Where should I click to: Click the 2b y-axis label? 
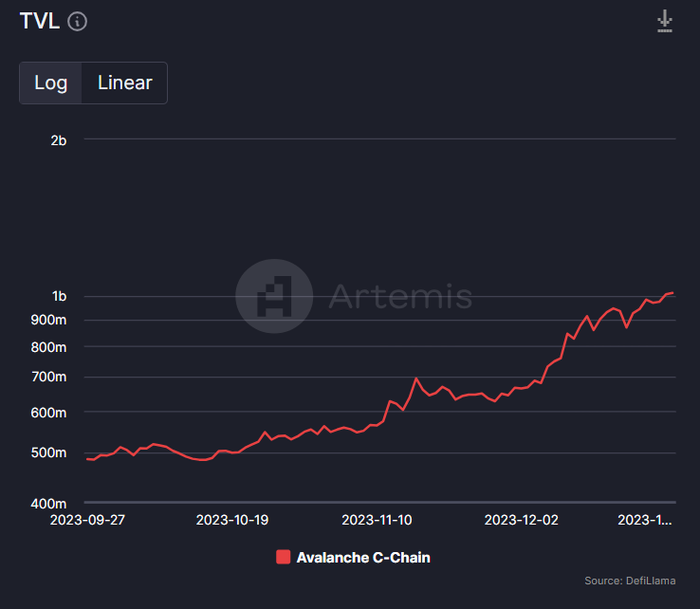point(59,141)
